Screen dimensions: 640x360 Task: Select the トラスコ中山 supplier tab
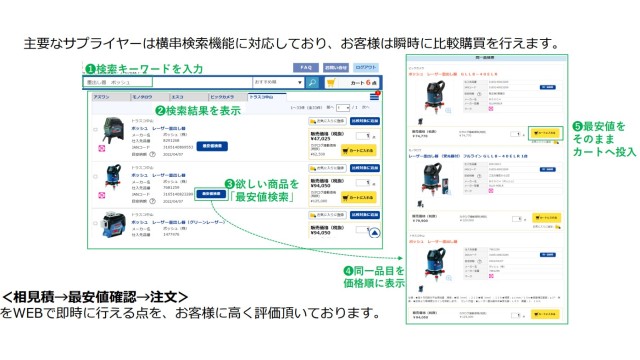click(x=267, y=97)
